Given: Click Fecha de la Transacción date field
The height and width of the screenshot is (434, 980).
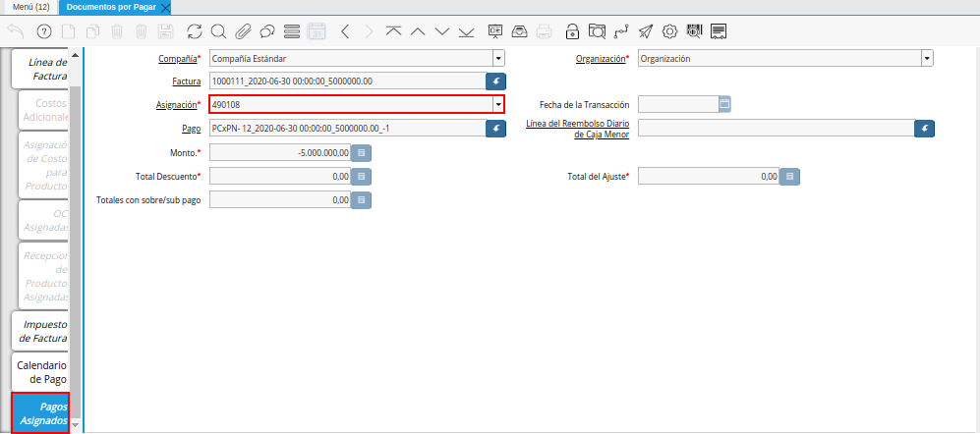Looking at the screenshot, I should tap(678, 104).
